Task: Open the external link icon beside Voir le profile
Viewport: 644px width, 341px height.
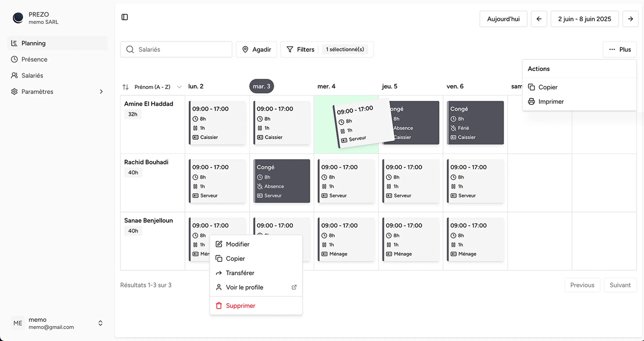Action: (x=294, y=287)
